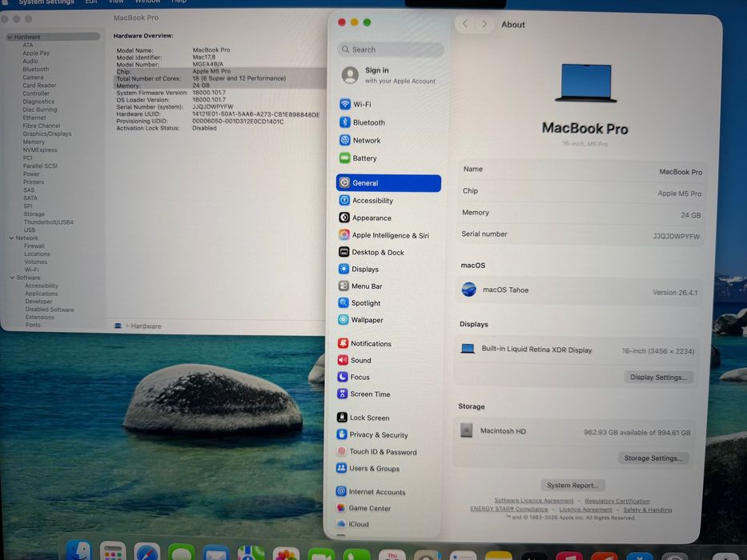
Task: Open the Regulatory Certification link
Action: point(617,501)
